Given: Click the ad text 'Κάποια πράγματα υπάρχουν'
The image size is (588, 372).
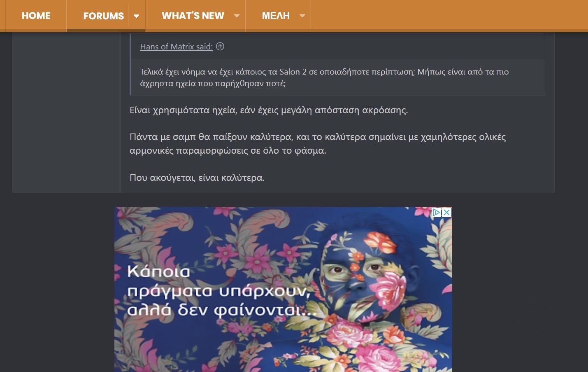Looking at the screenshot, I should (221, 290).
